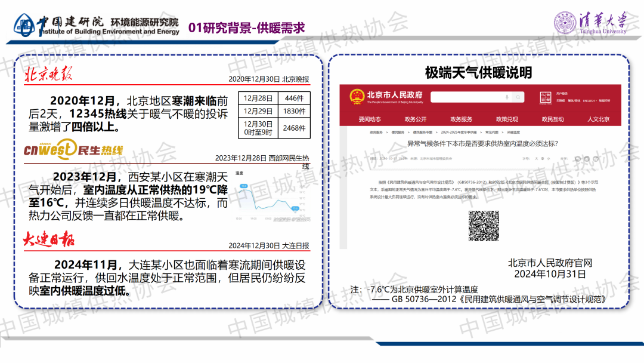
Task: Click the Beijing government national emblem icon
Action: click(x=357, y=97)
